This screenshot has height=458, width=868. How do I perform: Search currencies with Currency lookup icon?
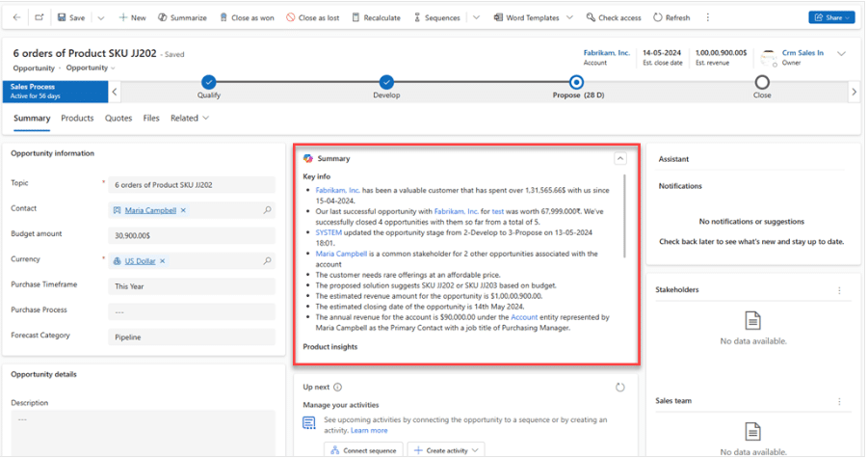(267, 261)
